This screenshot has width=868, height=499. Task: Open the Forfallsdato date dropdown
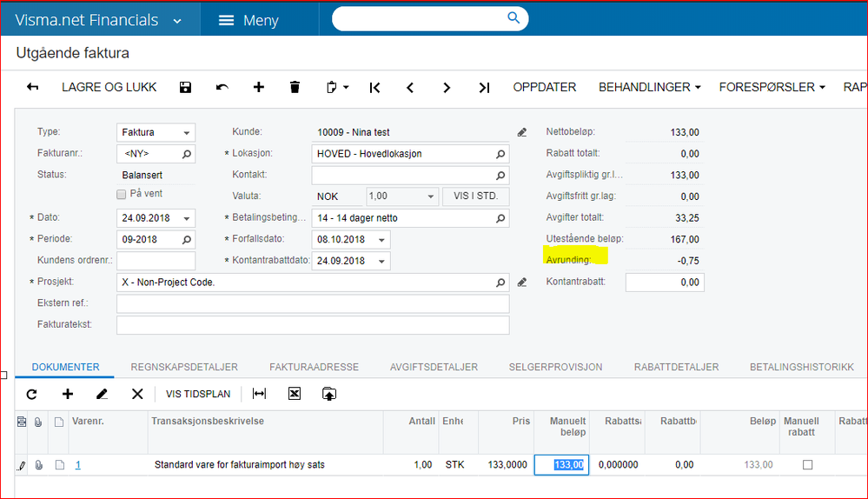pos(381,240)
